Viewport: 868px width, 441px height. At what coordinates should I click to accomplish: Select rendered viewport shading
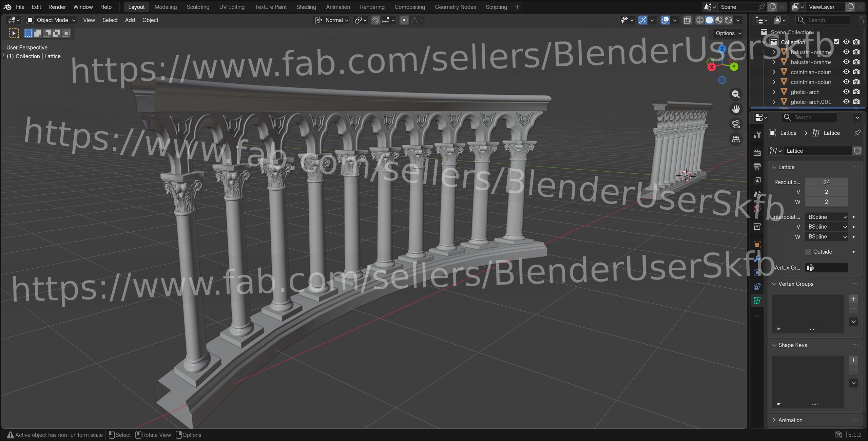click(x=728, y=20)
